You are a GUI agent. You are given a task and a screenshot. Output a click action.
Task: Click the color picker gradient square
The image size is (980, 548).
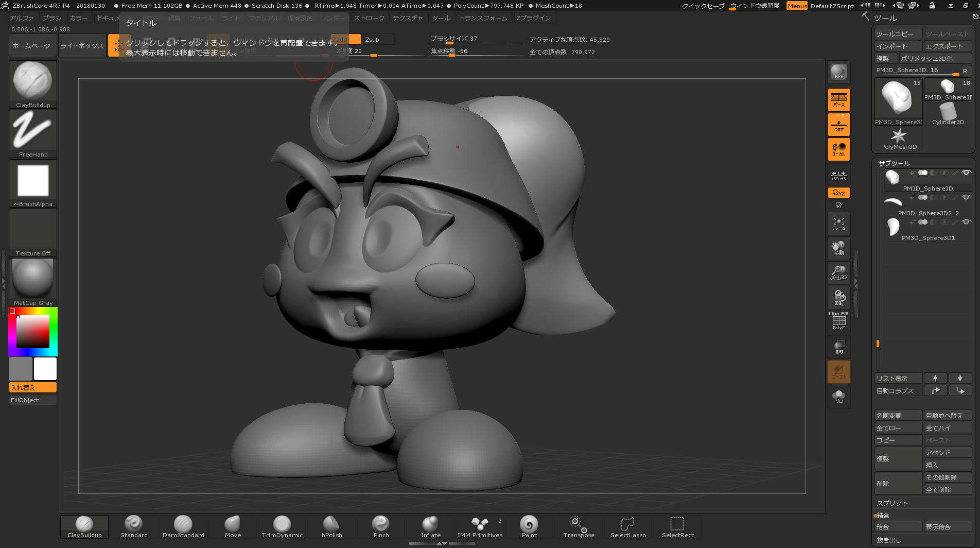(33, 332)
